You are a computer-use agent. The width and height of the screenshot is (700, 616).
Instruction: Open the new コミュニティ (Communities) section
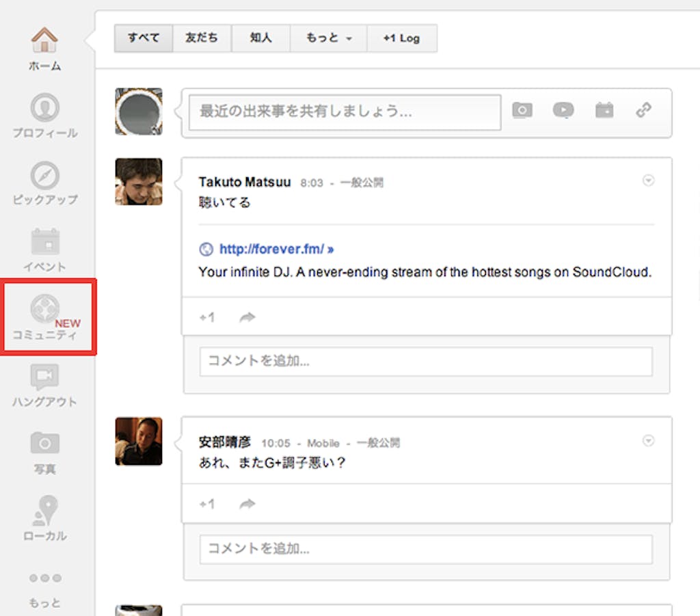click(44, 310)
